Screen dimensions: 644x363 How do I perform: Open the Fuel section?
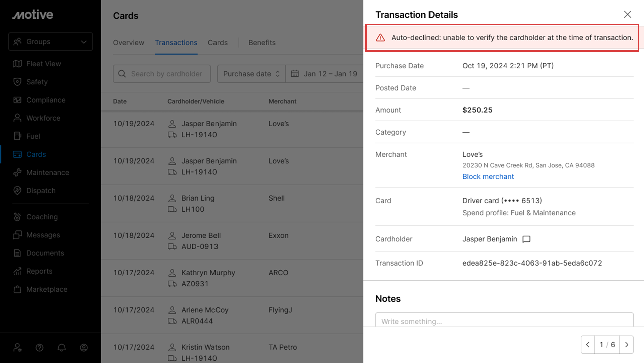pos(33,136)
